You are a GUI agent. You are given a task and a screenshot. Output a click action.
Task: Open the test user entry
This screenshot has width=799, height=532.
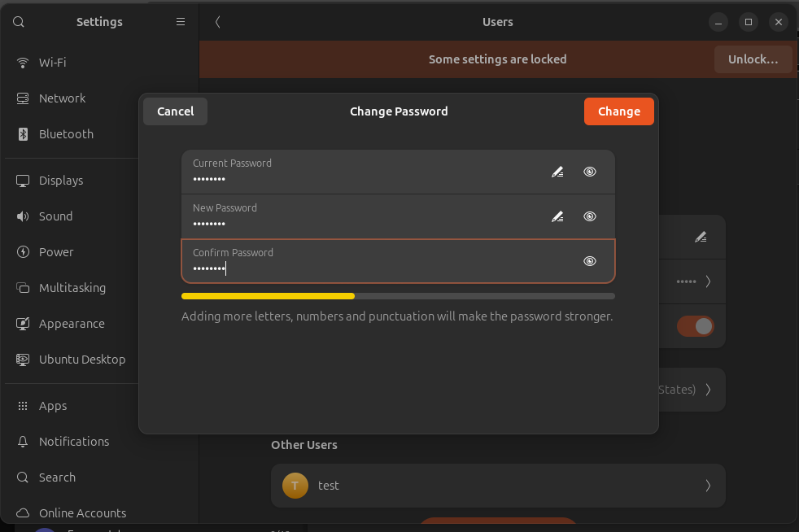tap(498, 486)
